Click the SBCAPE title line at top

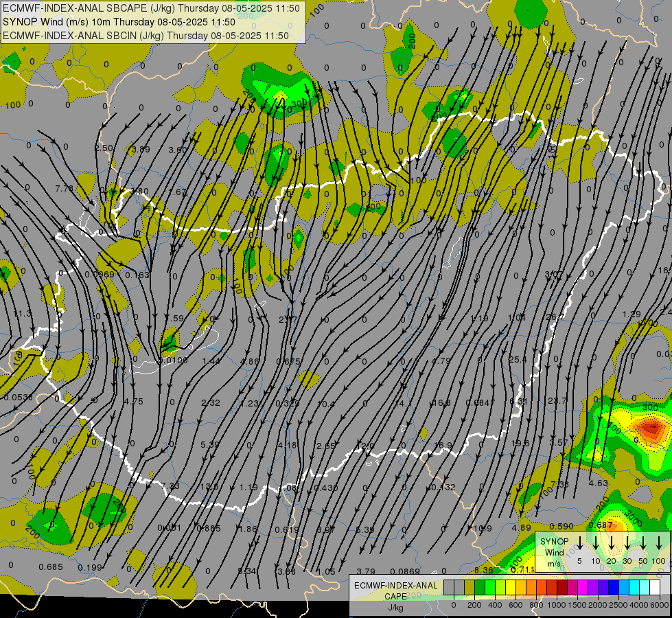[x=151, y=8]
